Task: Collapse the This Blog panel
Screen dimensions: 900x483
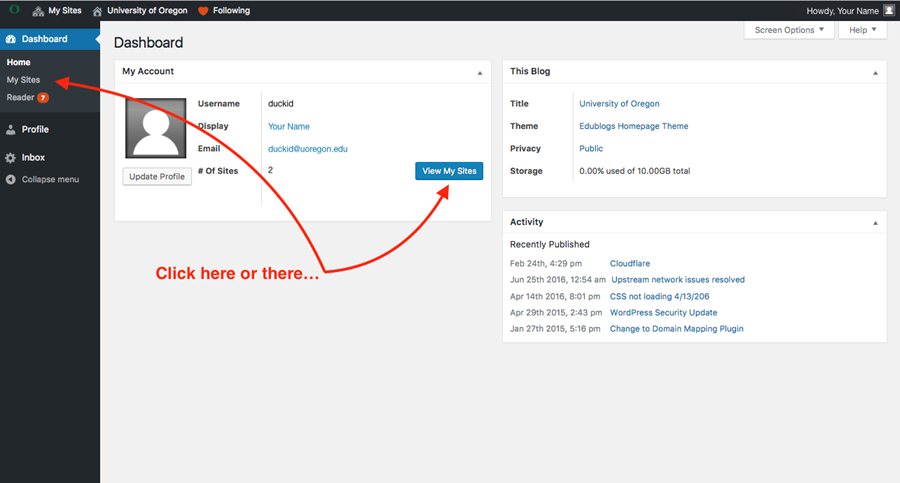Action: coord(875,73)
